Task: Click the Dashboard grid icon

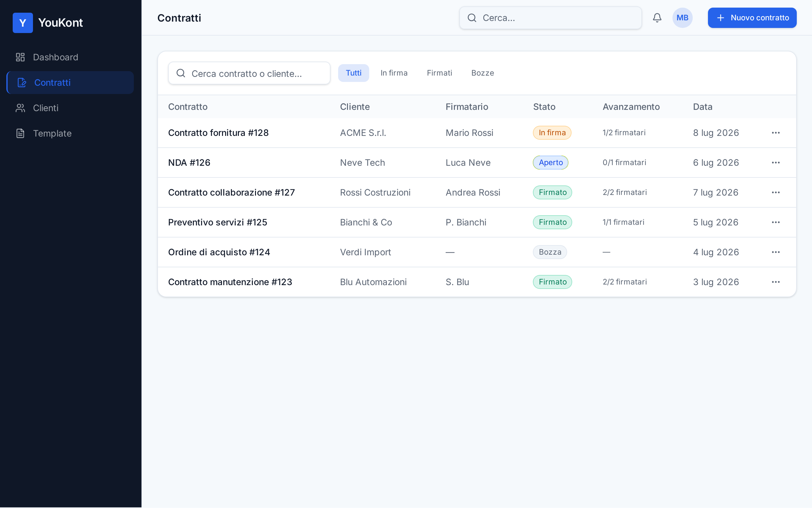Action: [x=21, y=57]
